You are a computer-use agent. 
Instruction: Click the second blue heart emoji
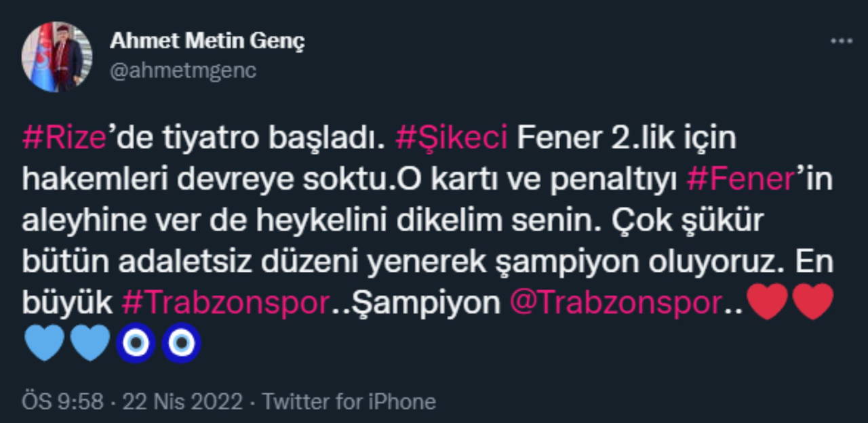pos(90,343)
